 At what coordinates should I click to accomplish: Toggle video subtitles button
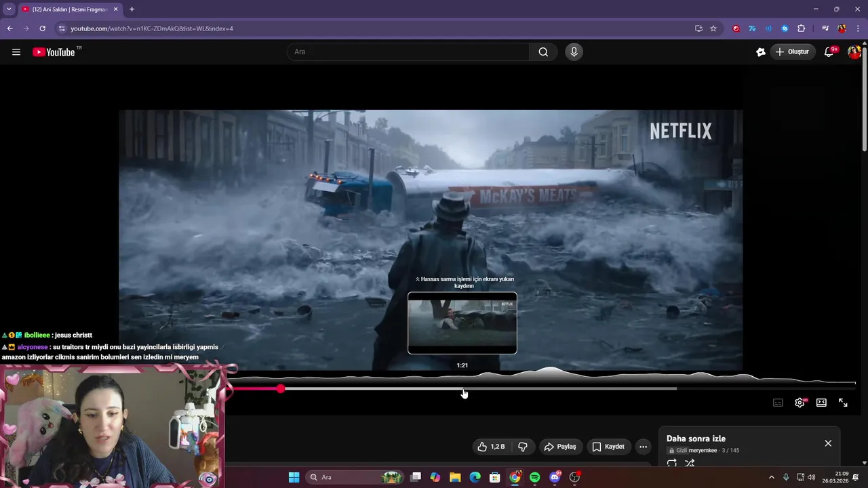click(x=778, y=403)
